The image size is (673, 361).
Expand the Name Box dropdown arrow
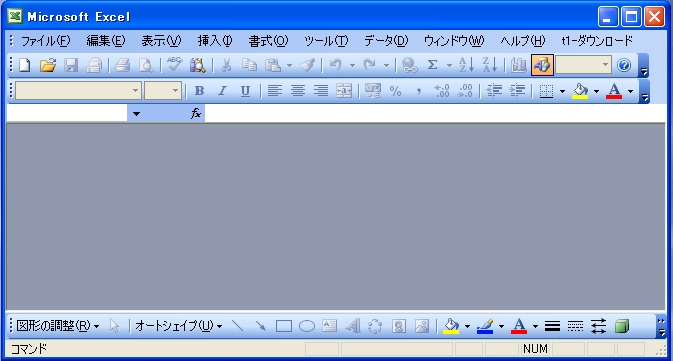pos(136,114)
